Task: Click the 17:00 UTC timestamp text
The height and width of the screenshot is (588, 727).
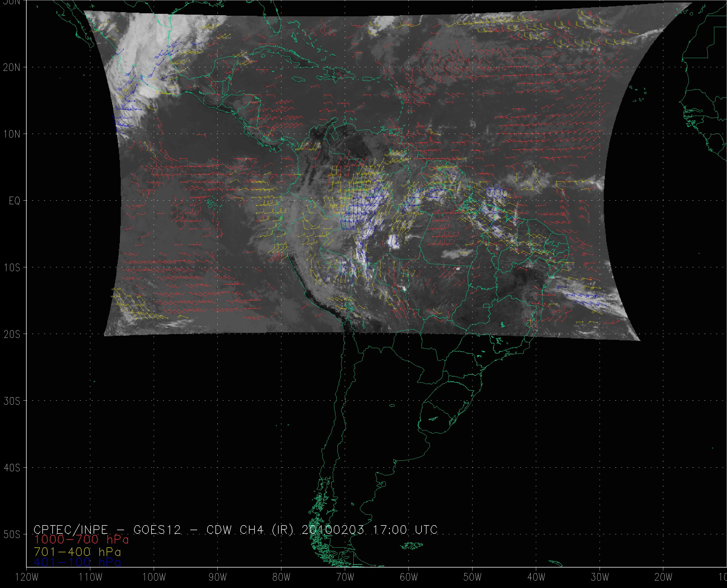Action: coord(405,530)
